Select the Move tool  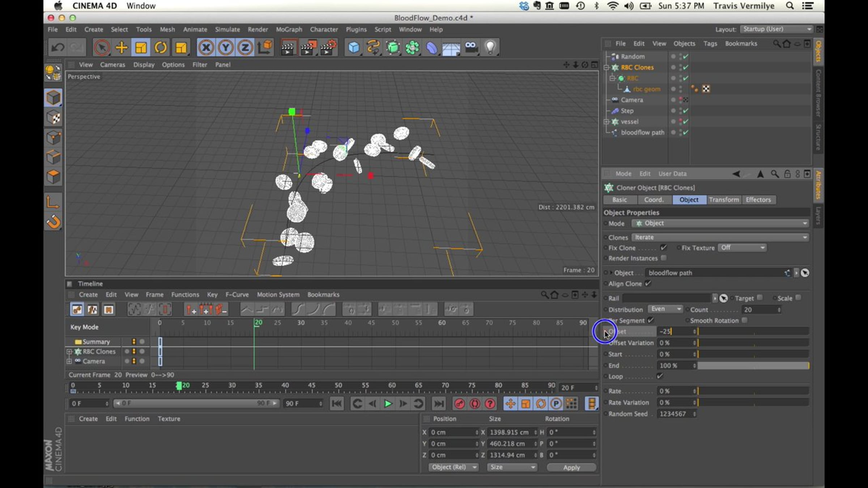pos(122,47)
